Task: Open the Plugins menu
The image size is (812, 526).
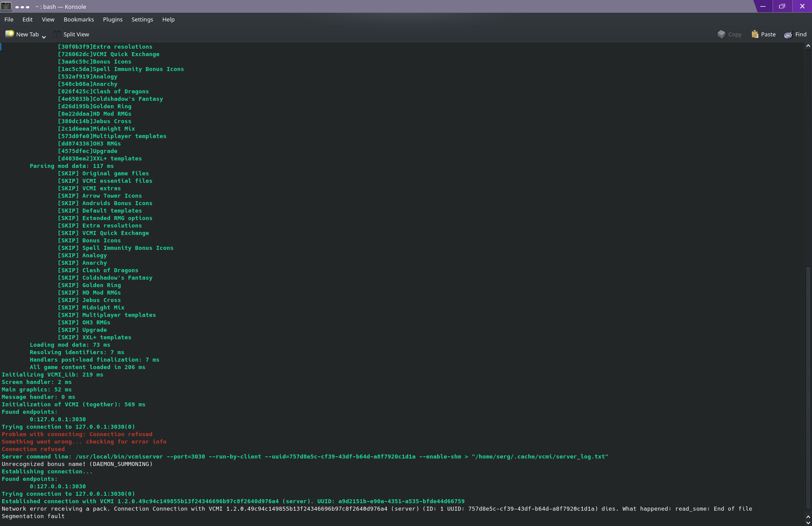Action: (x=113, y=19)
